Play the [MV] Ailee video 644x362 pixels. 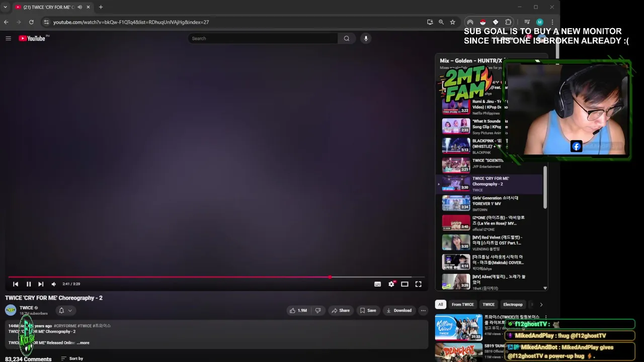489,282
